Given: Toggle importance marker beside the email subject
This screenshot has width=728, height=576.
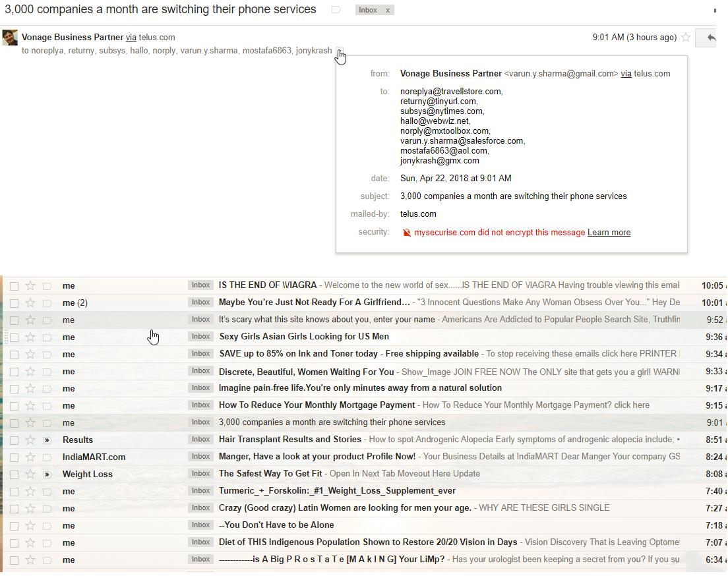Looking at the screenshot, I should coord(336,10).
